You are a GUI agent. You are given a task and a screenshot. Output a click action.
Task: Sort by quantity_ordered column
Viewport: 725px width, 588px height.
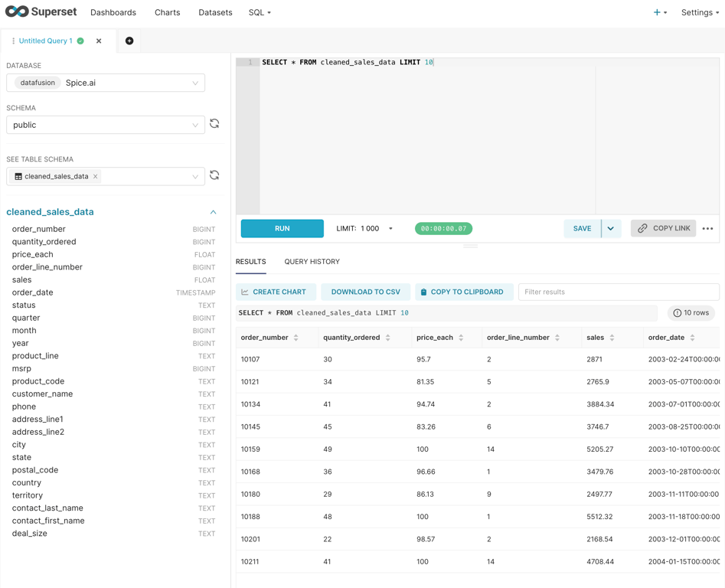pos(388,338)
